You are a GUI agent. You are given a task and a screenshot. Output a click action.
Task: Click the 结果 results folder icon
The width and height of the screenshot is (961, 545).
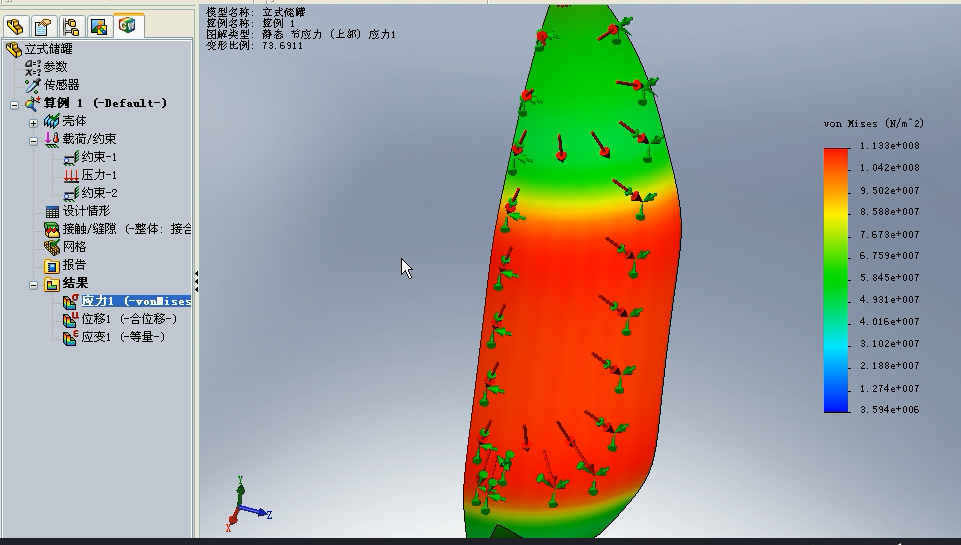pyautogui.click(x=51, y=283)
